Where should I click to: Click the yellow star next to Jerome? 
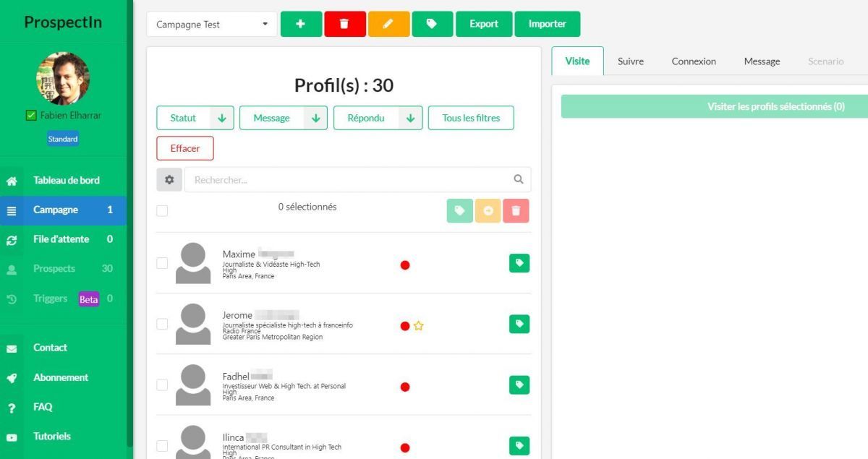click(418, 326)
